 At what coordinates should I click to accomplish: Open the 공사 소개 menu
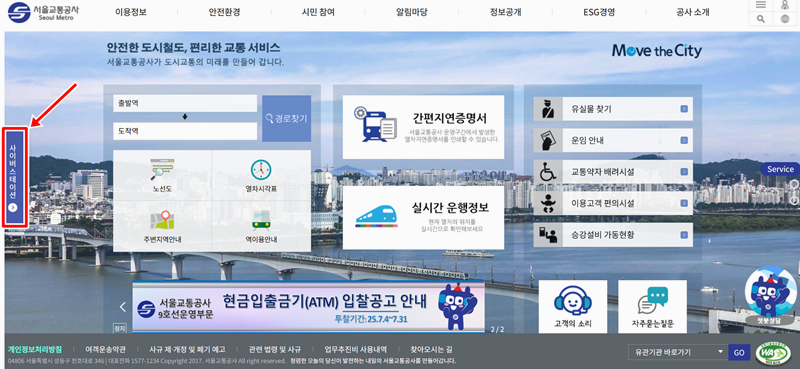click(692, 12)
